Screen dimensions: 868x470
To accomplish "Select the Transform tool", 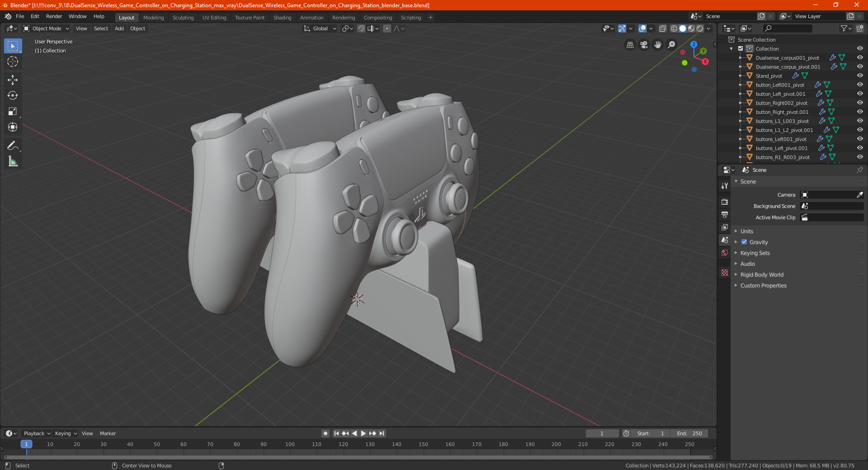I will (13, 127).
